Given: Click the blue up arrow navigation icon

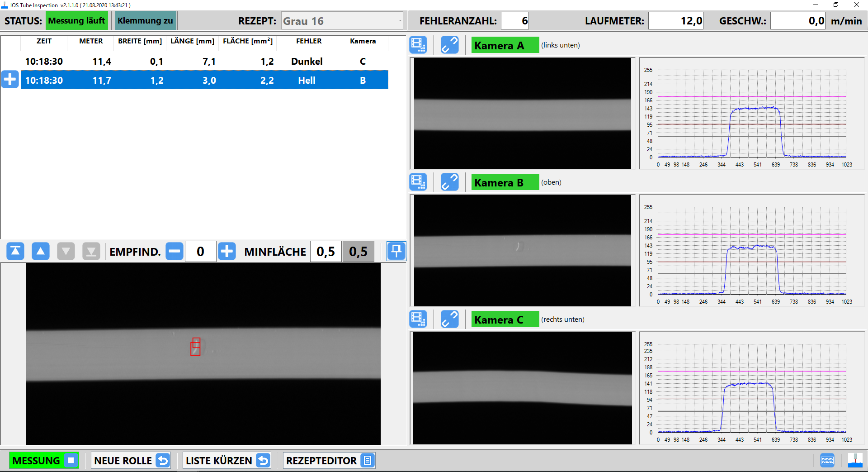Looking at the screenshot, I should (x=41, y=251).
